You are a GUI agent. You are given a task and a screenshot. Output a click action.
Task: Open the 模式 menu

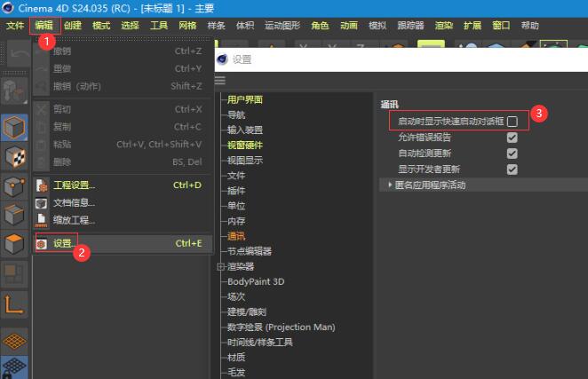[101, 26]
